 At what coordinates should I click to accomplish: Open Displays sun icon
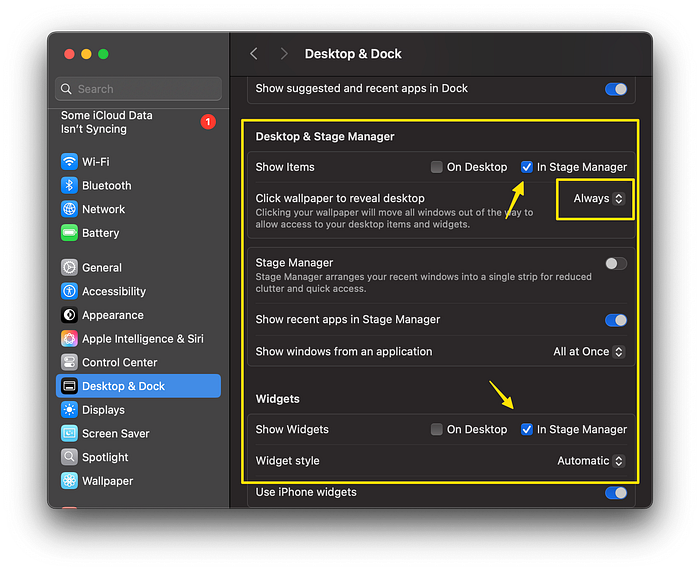click(x=69, y=409)
